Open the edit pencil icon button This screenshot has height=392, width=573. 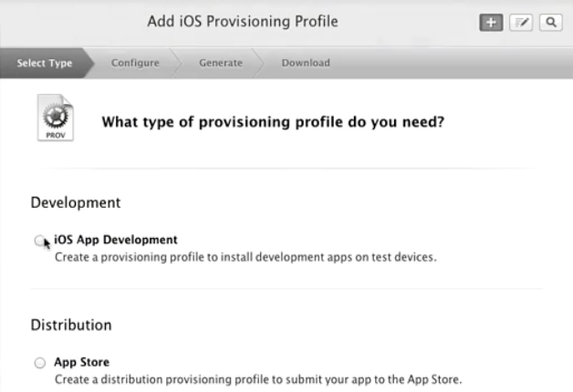521,23
